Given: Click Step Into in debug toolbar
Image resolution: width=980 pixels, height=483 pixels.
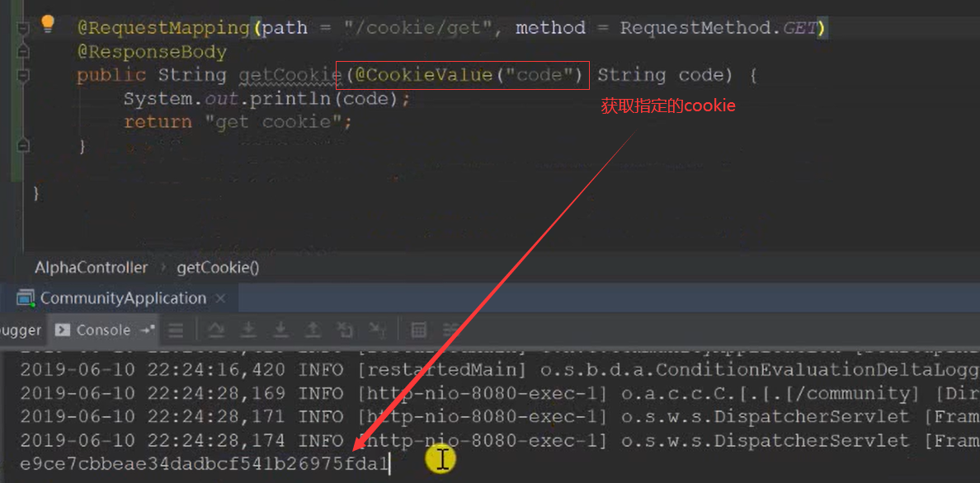Looking at the screenshot, I should point(249,330).
